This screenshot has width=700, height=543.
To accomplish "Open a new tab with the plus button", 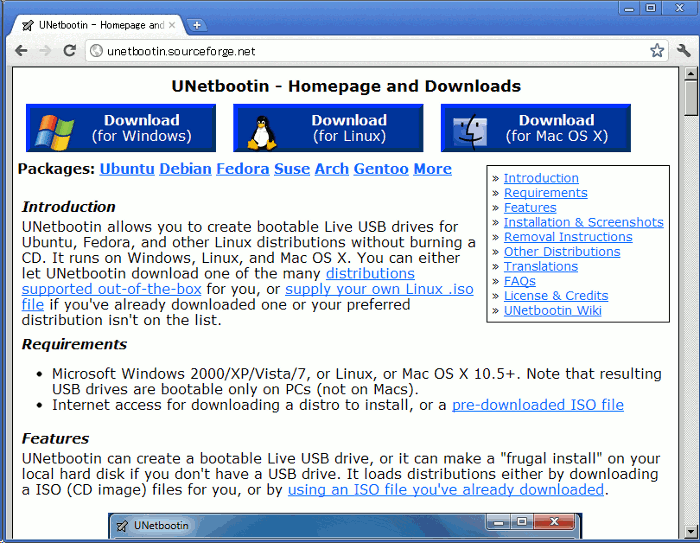I will pos(197,24).
